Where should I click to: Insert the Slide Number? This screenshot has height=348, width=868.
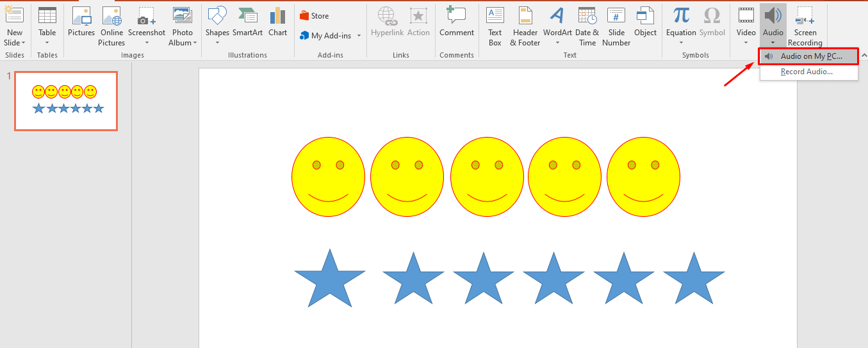click(616, 26)
